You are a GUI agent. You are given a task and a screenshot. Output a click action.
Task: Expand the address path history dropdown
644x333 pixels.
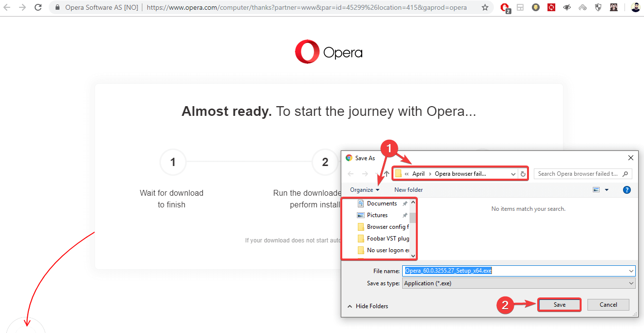[513, 174]
